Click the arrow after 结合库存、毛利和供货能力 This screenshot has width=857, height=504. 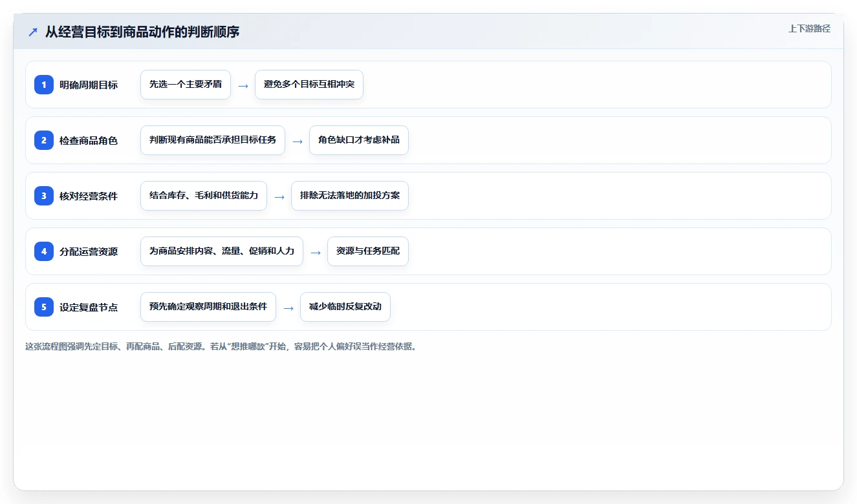(x=279, y=196)
